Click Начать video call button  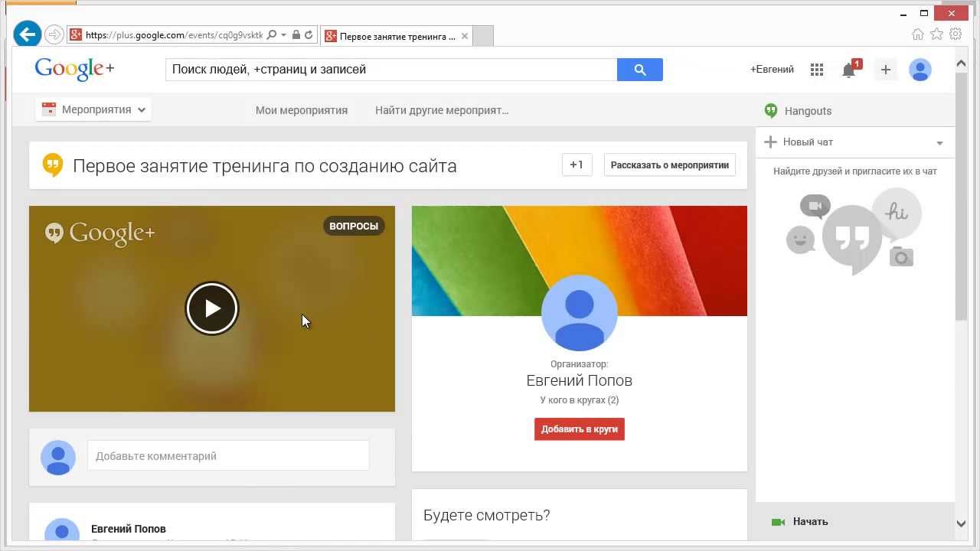pos(801,522)
